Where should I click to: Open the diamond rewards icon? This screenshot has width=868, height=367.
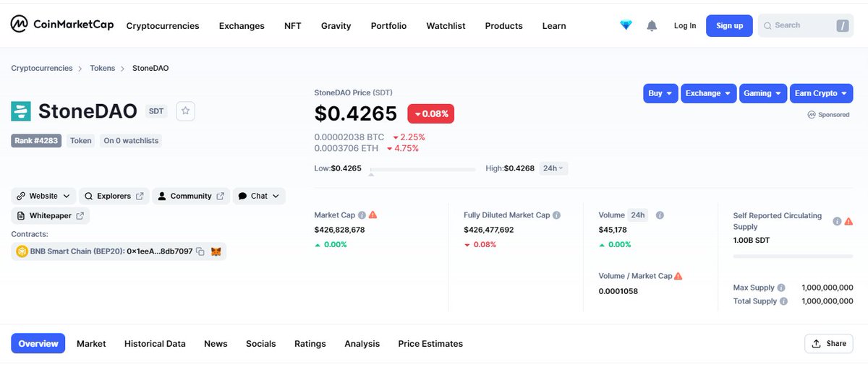(626, 25)
